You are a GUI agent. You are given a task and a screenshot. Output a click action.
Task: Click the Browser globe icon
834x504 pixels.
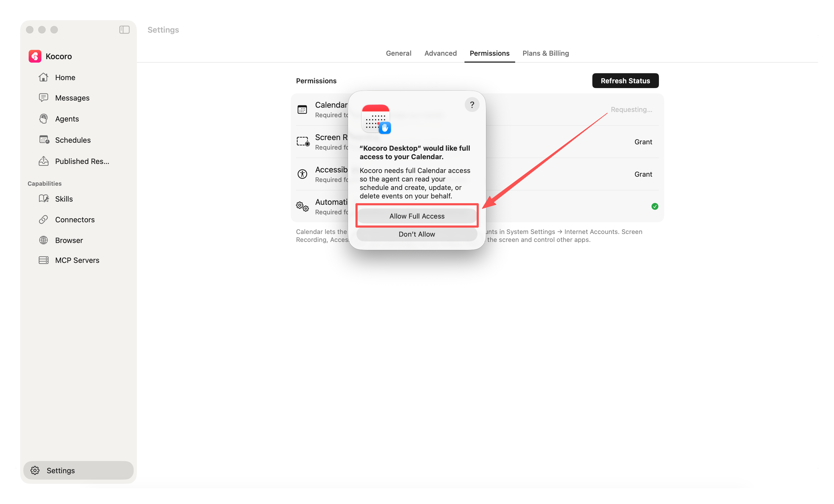coord(43,240)
